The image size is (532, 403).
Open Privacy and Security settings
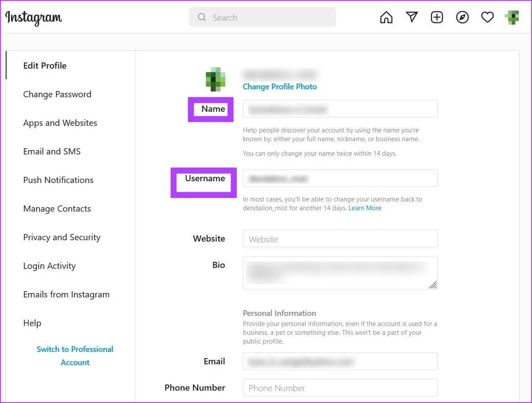coord(62,237)
